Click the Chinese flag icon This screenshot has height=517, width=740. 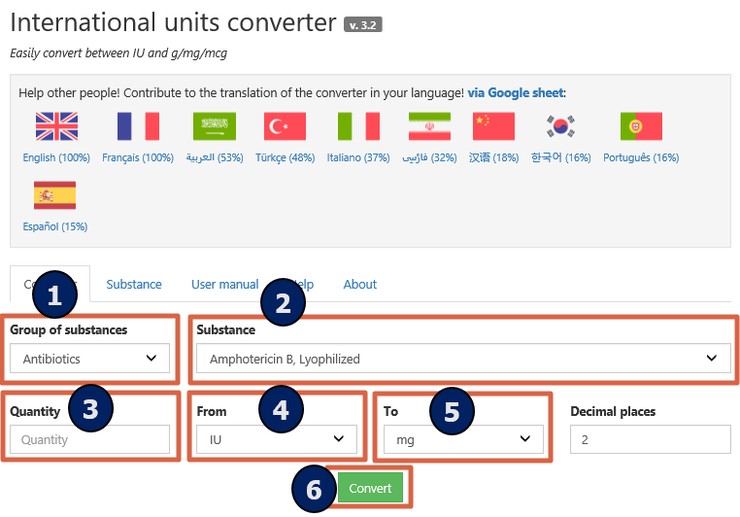(494, 126)
